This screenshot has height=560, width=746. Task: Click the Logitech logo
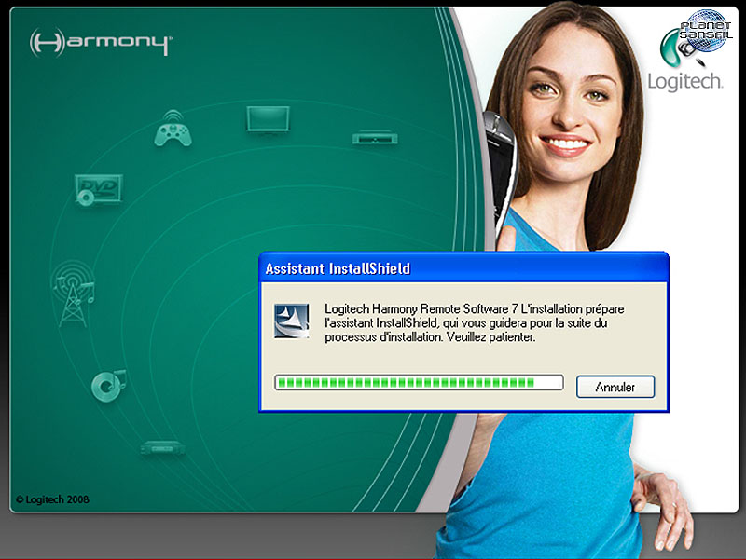[x=685, y=60]
